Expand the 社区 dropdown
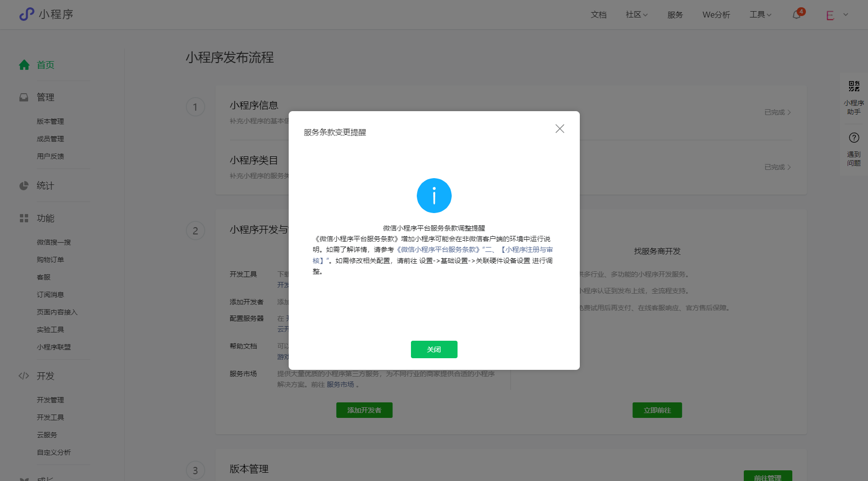Image resolution: width=868 pixels, height=481 pixels. click(x=637, y=15)
